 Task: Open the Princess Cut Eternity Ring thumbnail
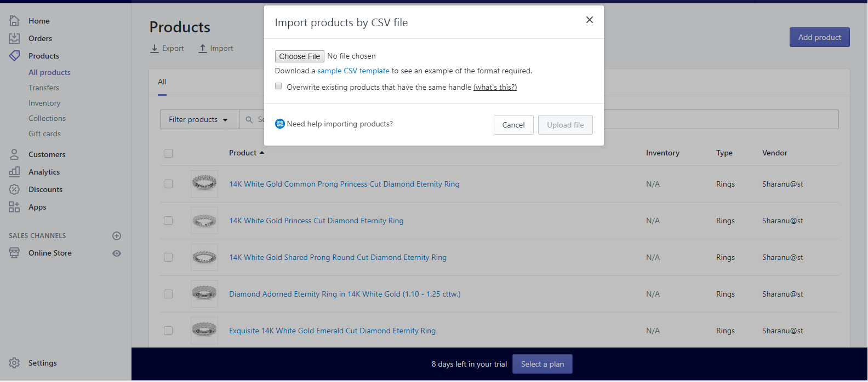click(x=204, y=221)
